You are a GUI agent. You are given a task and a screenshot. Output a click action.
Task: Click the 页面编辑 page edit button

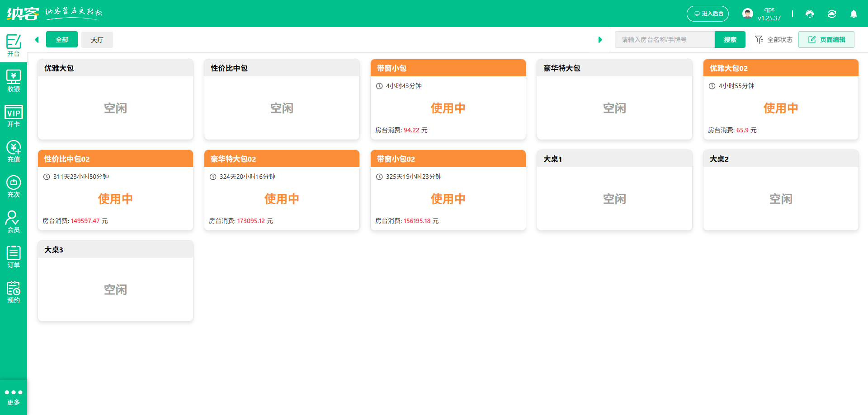click(826, 40)
